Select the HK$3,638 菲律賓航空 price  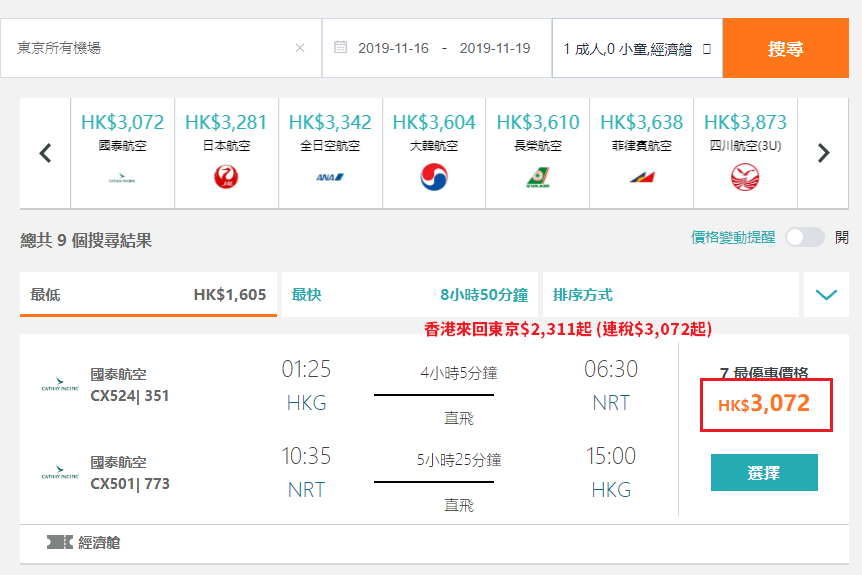642,122
